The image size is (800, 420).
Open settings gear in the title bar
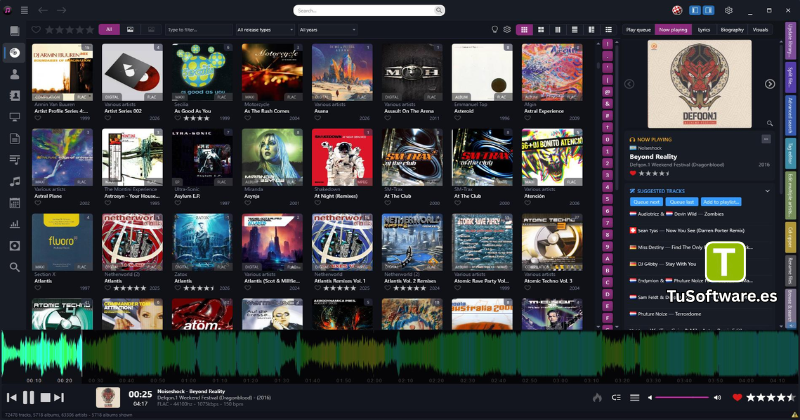point(729,10)
